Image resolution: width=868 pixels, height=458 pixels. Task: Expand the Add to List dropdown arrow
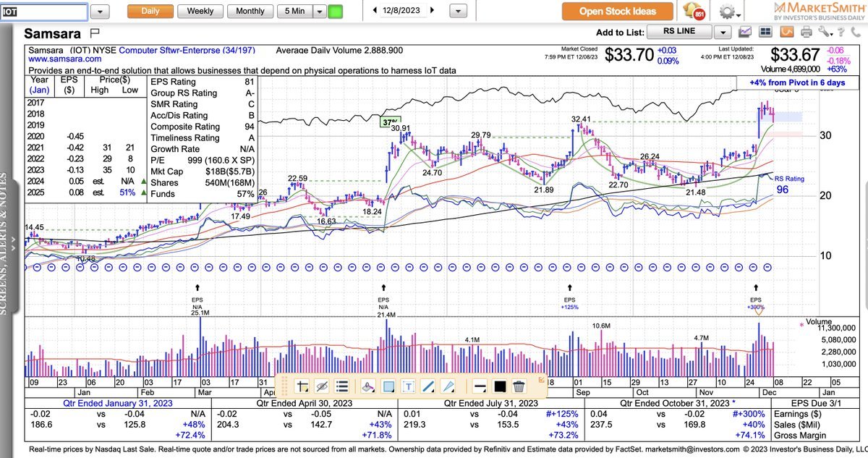click(x=722, y=32)
